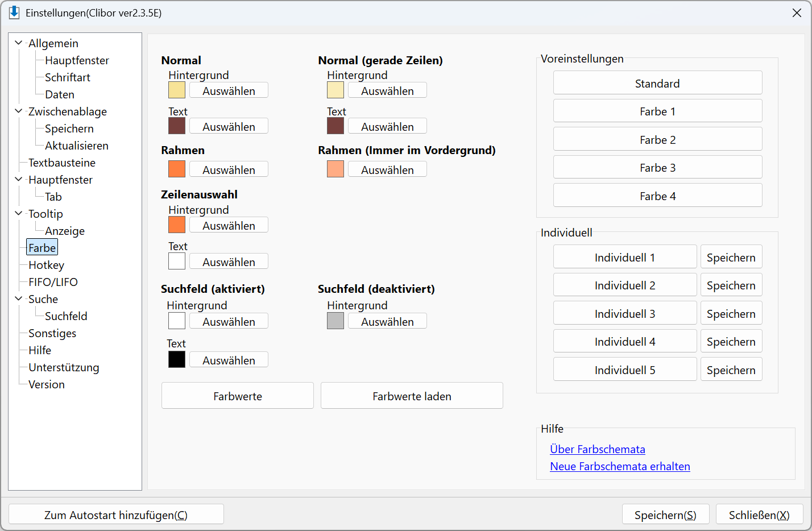Screen dimensions: 812x531
Task: Click Suchfeld (aktiviert) Text black swatch
Action: [177, 359]
